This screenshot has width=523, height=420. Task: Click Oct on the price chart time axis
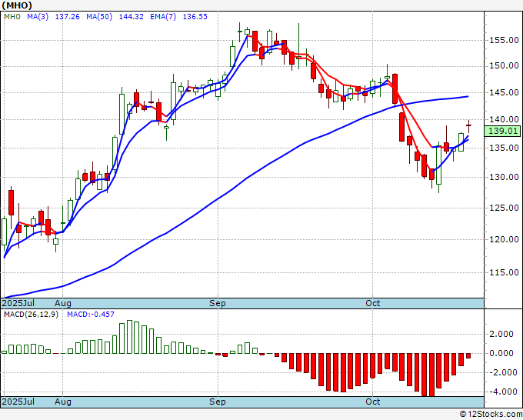click(x=372, y=303)
